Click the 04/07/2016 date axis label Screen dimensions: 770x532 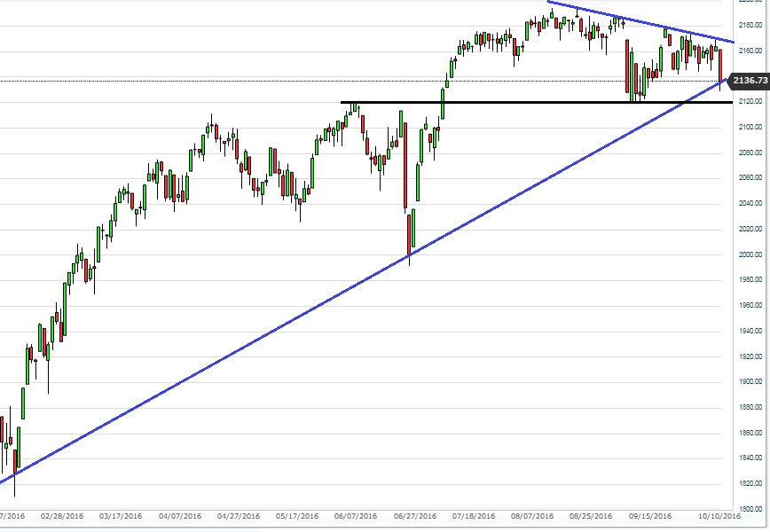click(180, 516)
